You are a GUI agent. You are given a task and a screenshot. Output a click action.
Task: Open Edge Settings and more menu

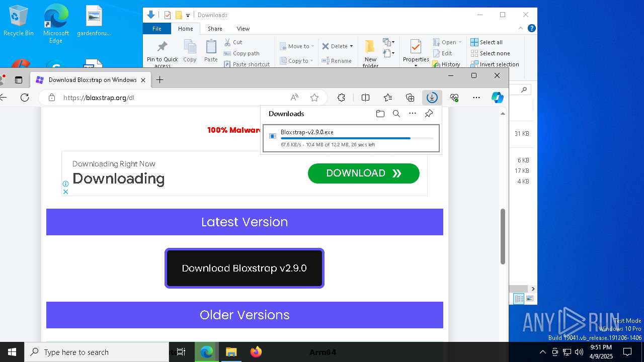click(x=476, y=98)
